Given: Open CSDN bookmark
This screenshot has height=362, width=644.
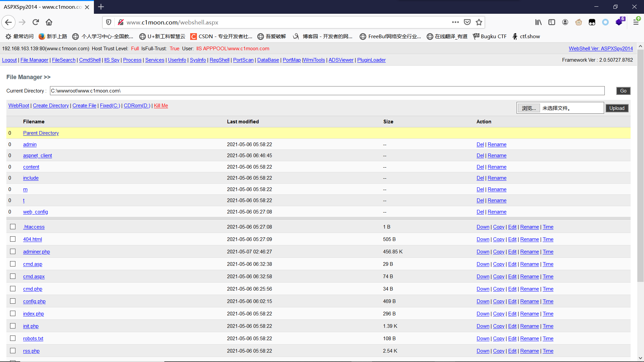Looking at the screenshot, I should (221, 36).
